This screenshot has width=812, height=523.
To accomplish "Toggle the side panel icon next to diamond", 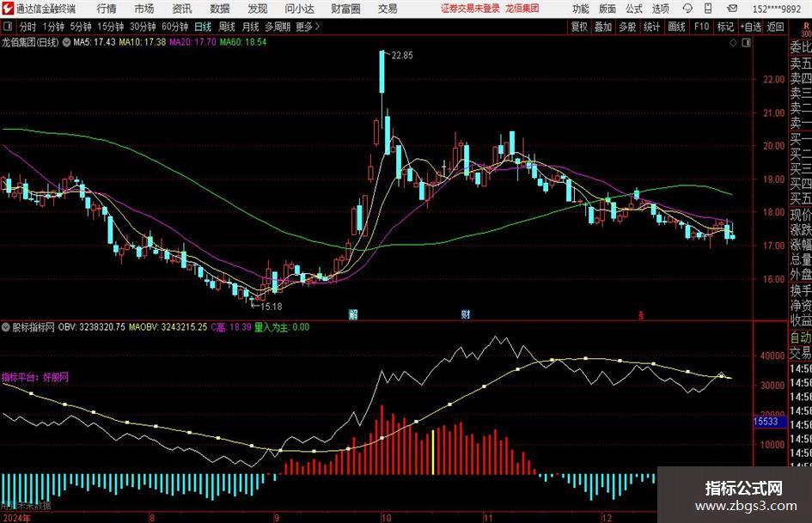I will [746, 42].
